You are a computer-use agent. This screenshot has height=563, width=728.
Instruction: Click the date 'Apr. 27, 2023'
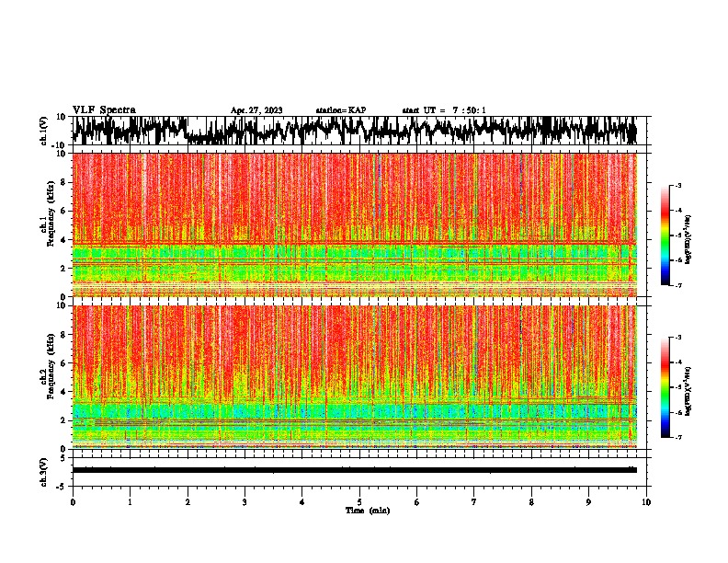click(x=256, y=110)
